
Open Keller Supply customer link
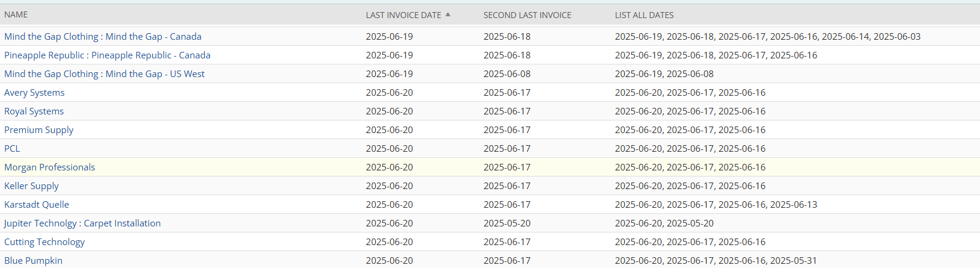(x=31, y=186)
